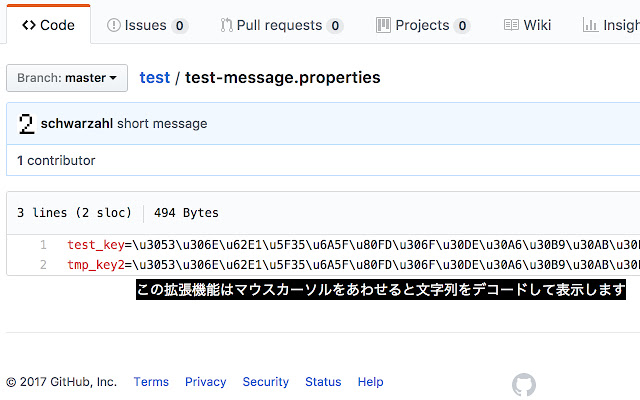Select line number 1

point(43,244)
